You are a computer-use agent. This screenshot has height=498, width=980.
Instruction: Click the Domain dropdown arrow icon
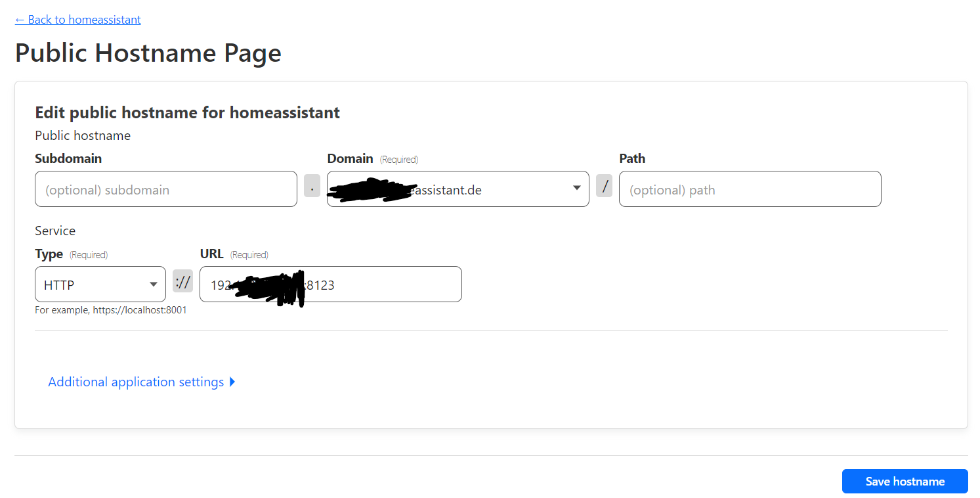click(x=577, y=188)
